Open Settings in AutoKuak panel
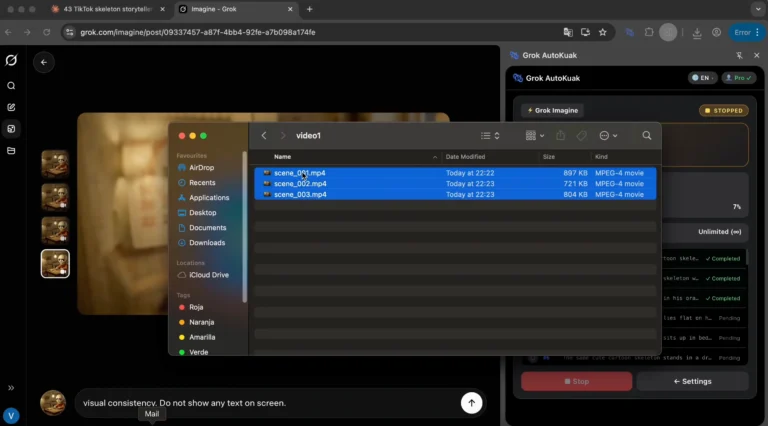Screen dimensions: 768x426 [693, 381]
